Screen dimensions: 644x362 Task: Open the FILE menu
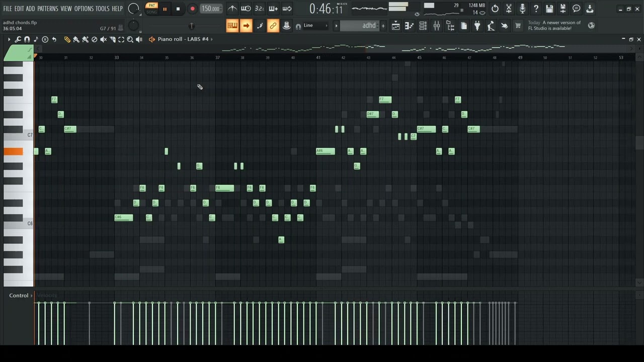point(8,9)
